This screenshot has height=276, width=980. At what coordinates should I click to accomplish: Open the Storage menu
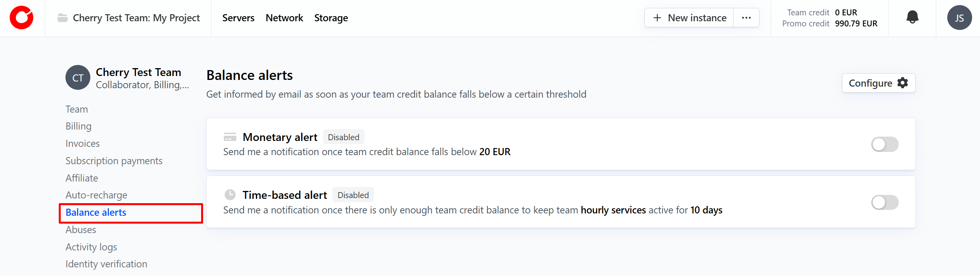pyautogui.click(x=331, y=18)
